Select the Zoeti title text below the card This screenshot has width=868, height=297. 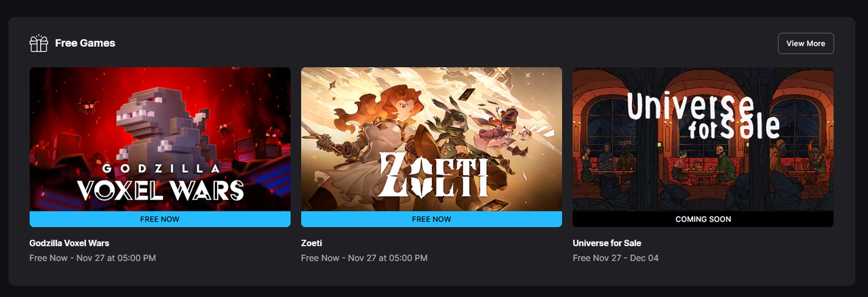tap(312, 243)
